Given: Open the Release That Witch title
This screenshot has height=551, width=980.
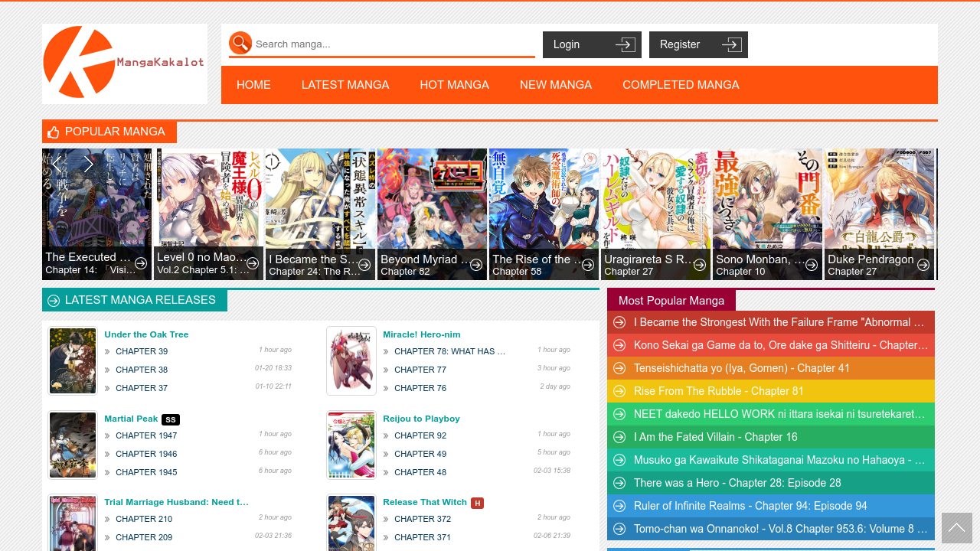Looking at the screenshot, I should pyautogui.click(x=425, y=502).
